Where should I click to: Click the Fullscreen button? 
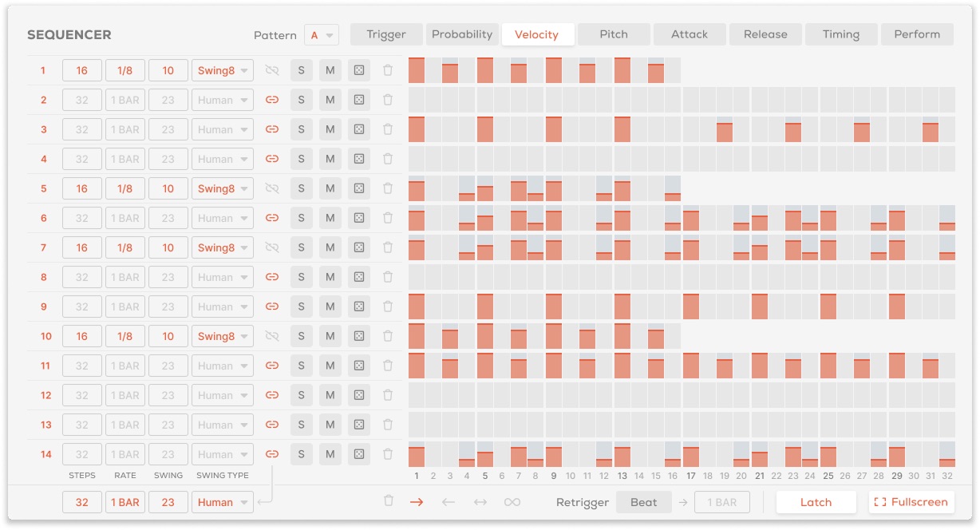click(x=911, y=502)
